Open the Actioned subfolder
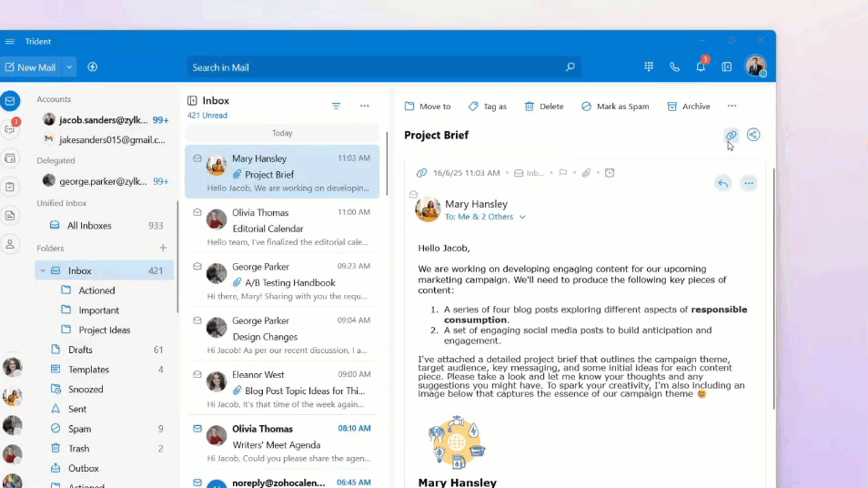868x488 pixels. (x=96, y=290)
